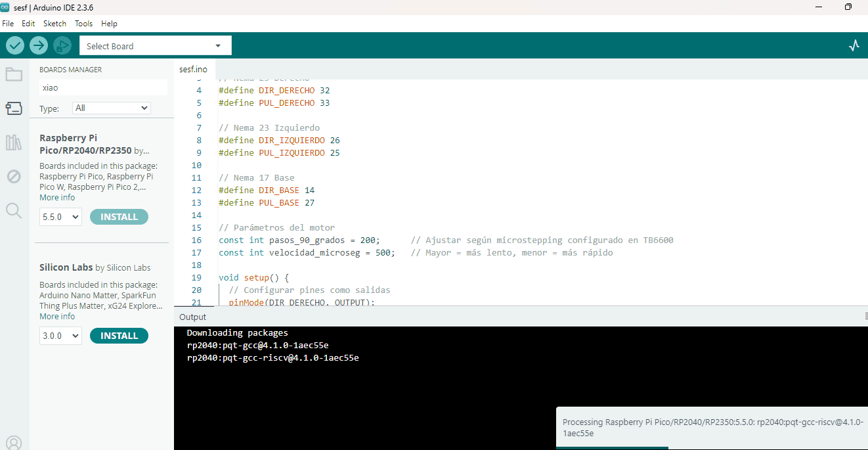Image resolution: width=868 pixels, height=450 pixels.
Task: Maximize the Arduino IDE window
Action: (848, 7)
